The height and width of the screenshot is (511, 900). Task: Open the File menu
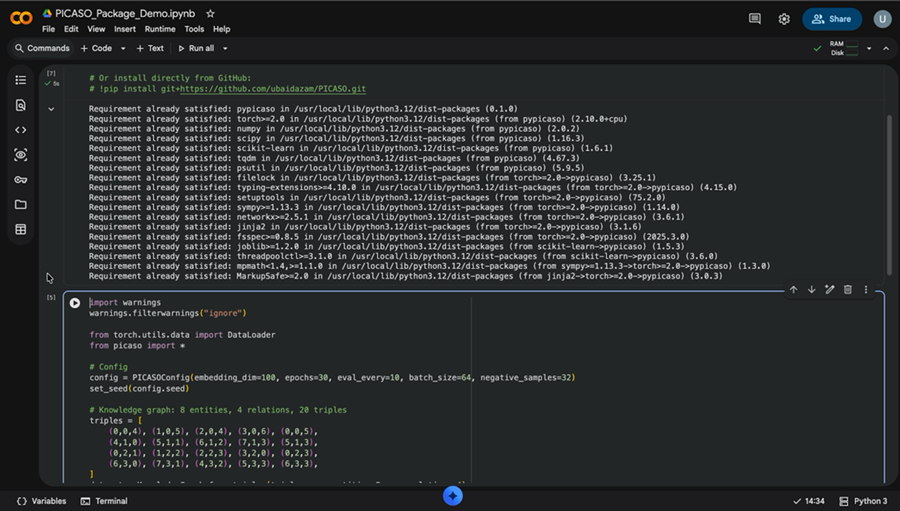tap(48, 29)
